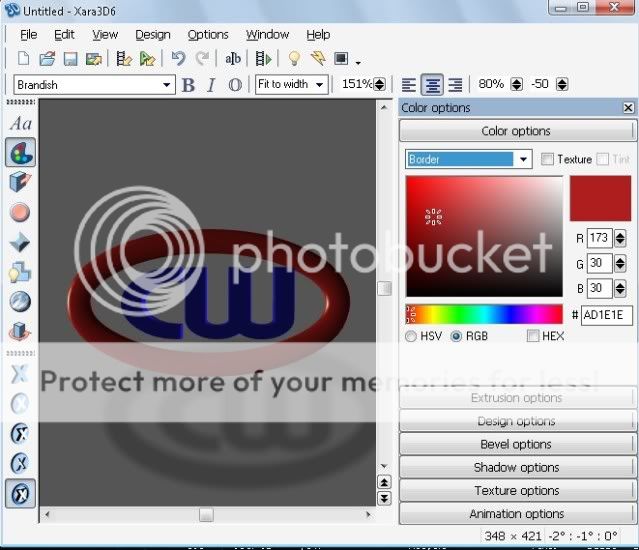Collapse the Color options section button
The image size is (639, 550).
point(516,131)
